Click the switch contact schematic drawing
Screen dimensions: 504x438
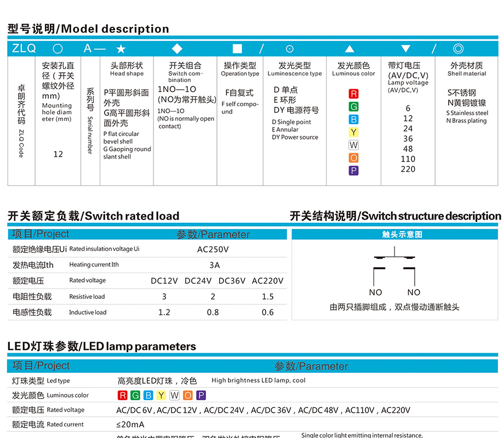[x=394, y=268]
